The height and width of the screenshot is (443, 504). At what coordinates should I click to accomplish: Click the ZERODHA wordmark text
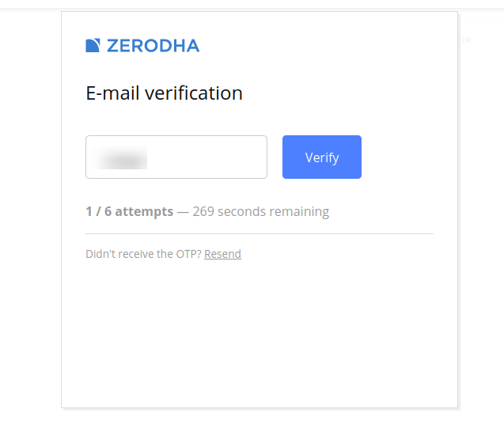pyautogui.click(x=153, y=46)
